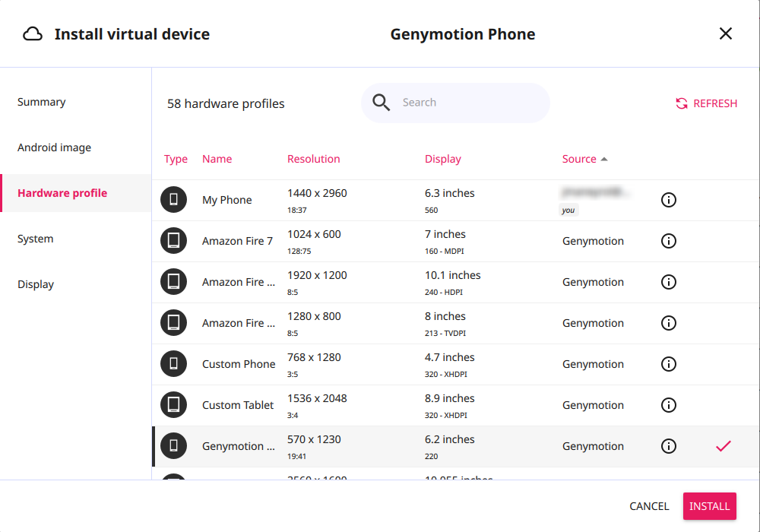Screen dimensions: 760x532
Task: Click the 6.2 inches display value
Action: pyautogui.click(x=450, y=439)
